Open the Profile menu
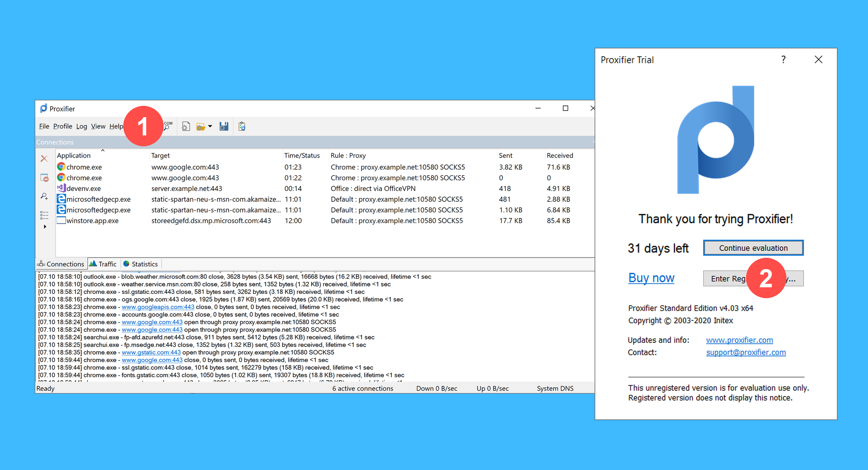The image size is (868, 470). (62, 126)
